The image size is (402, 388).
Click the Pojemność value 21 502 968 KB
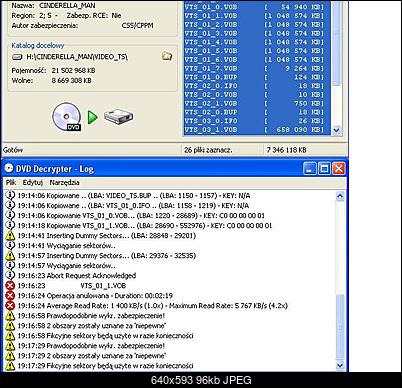(73, 70)
